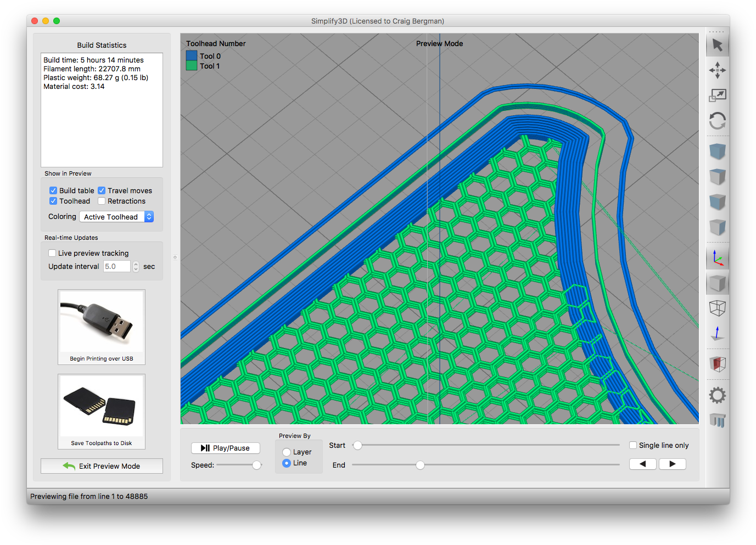The height and width of the screenshot is (545, 756).
Task: Select the rotate model tool
Action: (x=718, y=121)
